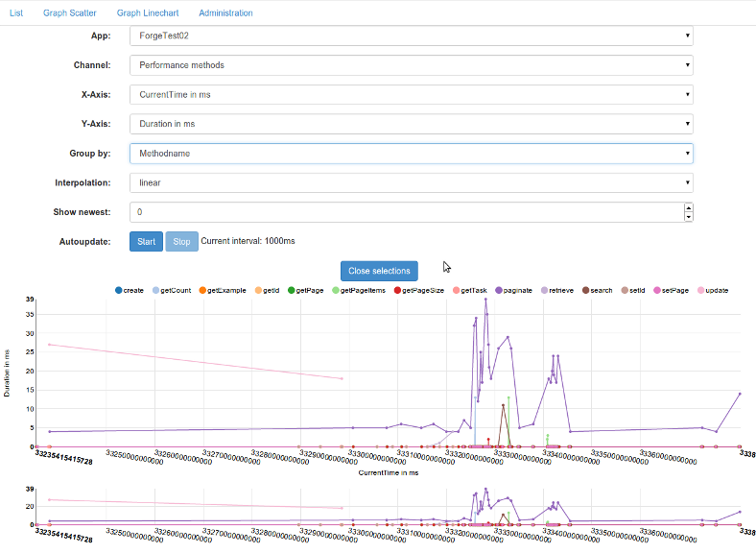Toggle the getExample legend entry
The width and height of the screenshot is (756, 553).
tap(223, 291)
